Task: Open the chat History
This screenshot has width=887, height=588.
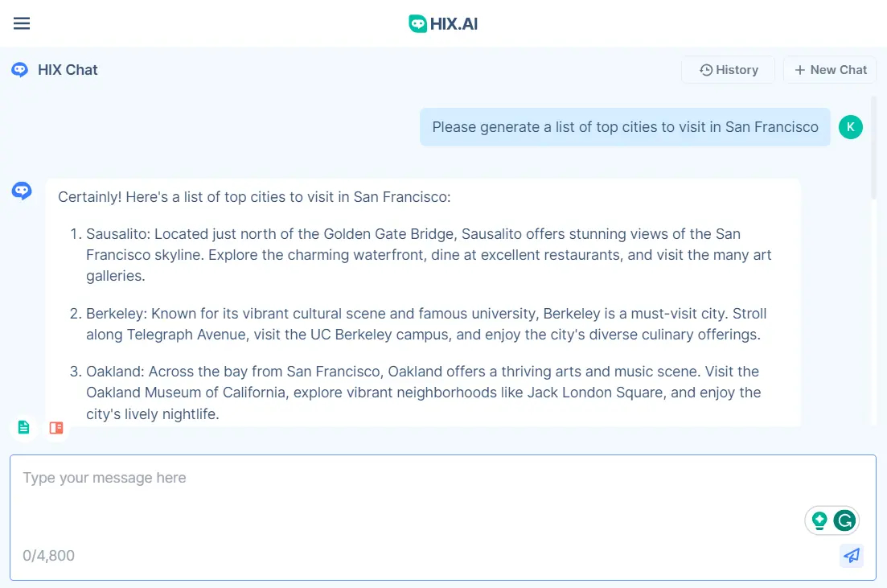Action: tap(728, 70)
